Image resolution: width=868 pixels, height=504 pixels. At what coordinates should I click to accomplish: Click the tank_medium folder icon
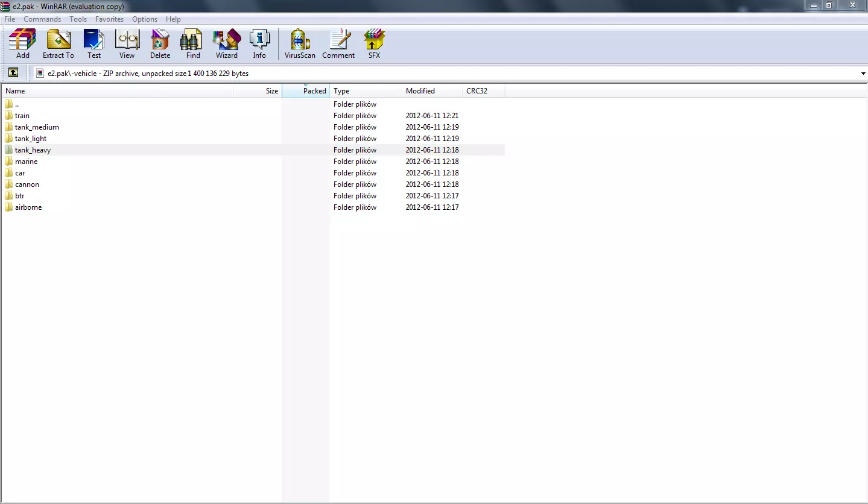(x=9, y=127)
